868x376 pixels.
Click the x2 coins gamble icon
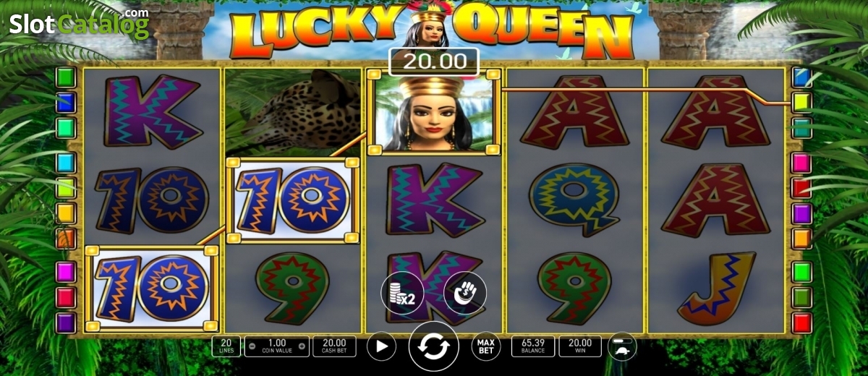[402, 293]
